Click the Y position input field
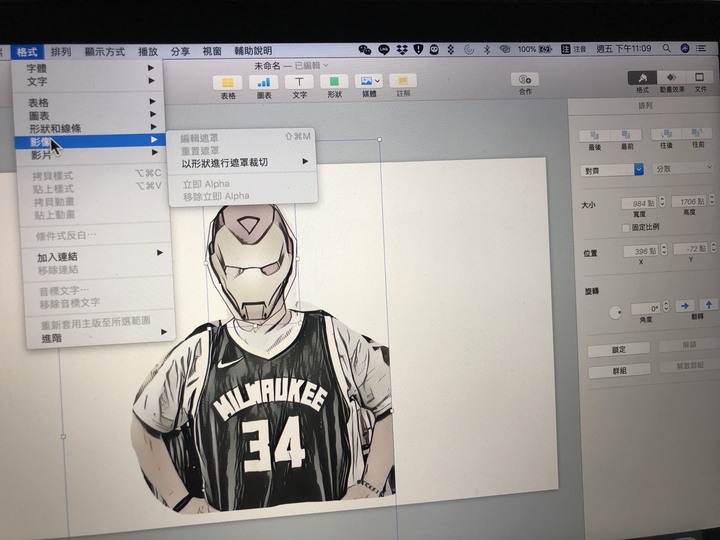The height and width of the screenshot is (540, 720). click(690, 249)
